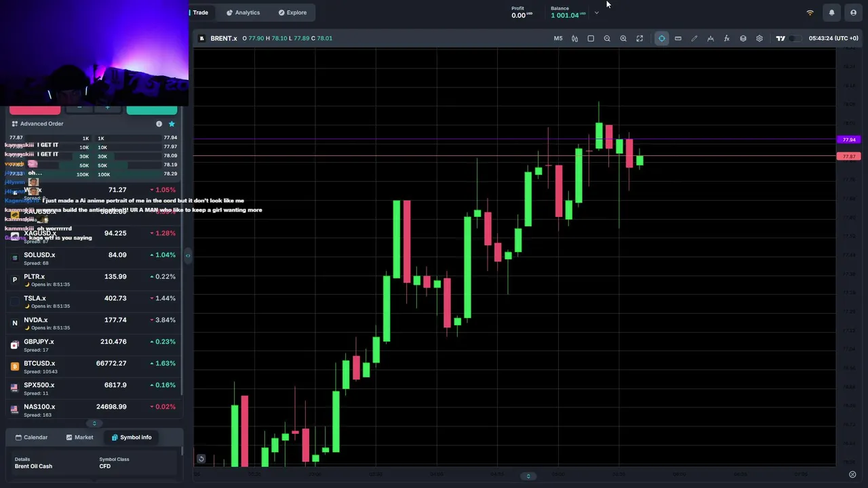Screen dimensions: 868x488
Task: Select the ruler measure tool
Action: tap(678, 39)
